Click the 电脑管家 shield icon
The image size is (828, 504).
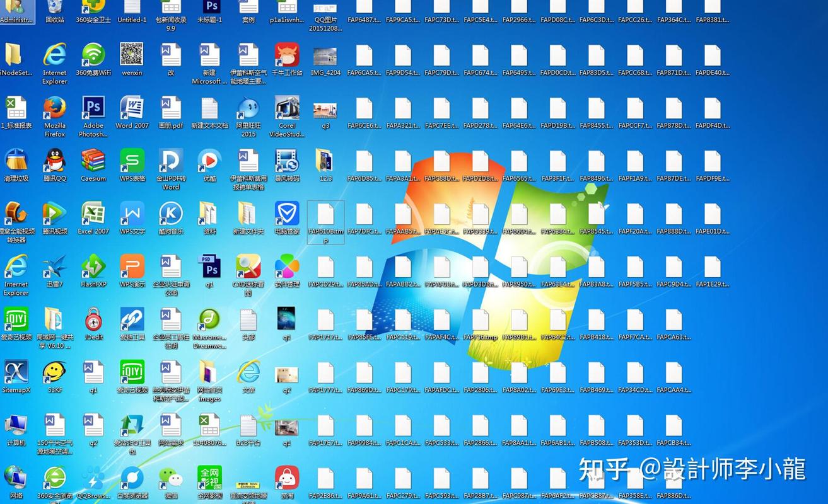click(287, 214)
